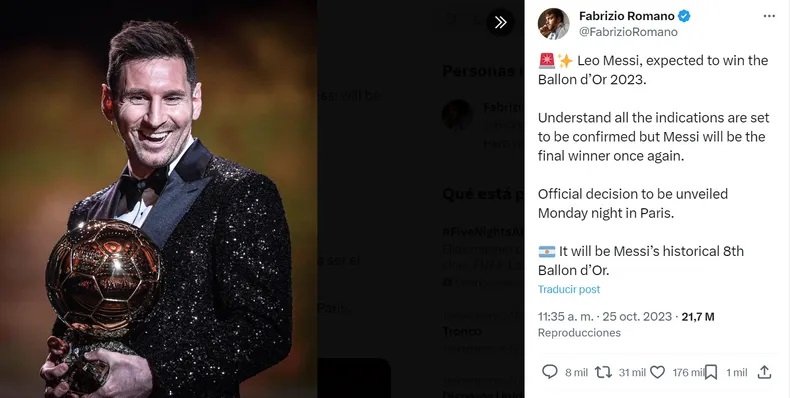
Task: Open the @FabrizioRomano handle link
Action: pos(628,32)
